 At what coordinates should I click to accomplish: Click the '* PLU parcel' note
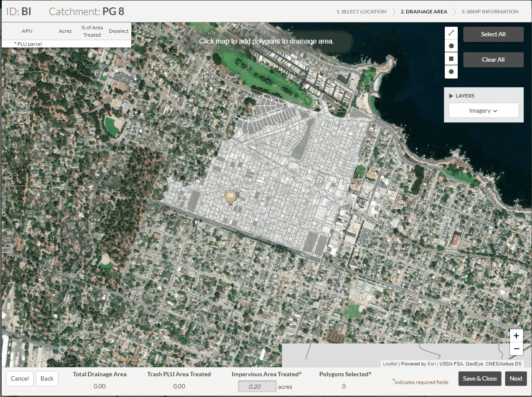(28, 44)
